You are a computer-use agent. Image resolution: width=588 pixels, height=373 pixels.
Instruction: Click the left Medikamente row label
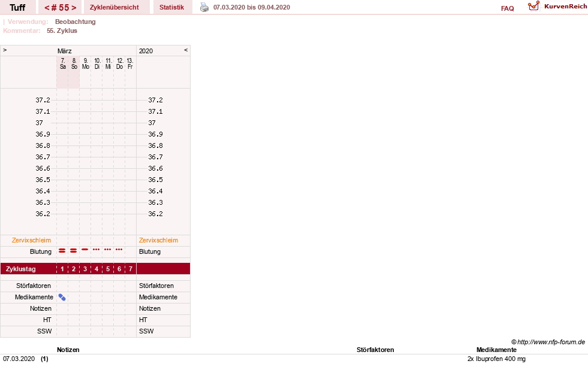34,297
